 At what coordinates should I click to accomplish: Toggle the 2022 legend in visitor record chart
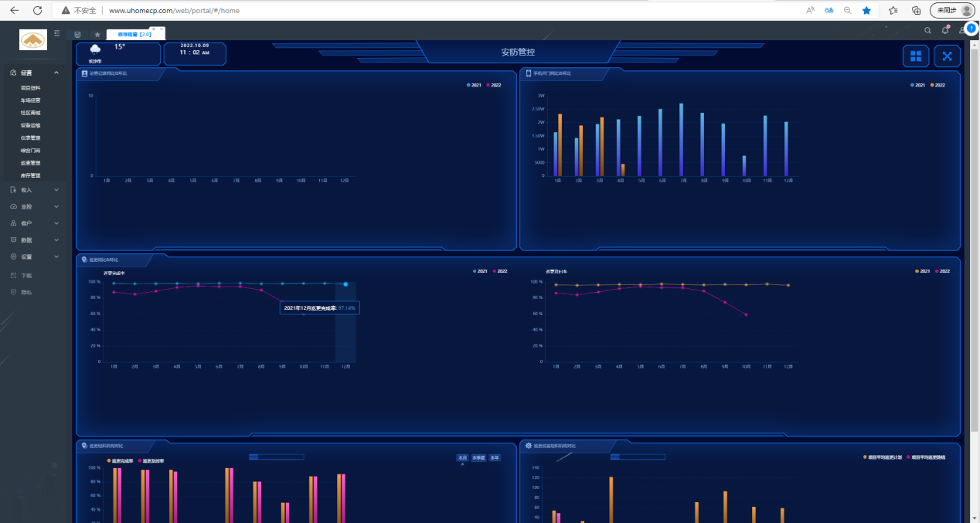point(494,85)
